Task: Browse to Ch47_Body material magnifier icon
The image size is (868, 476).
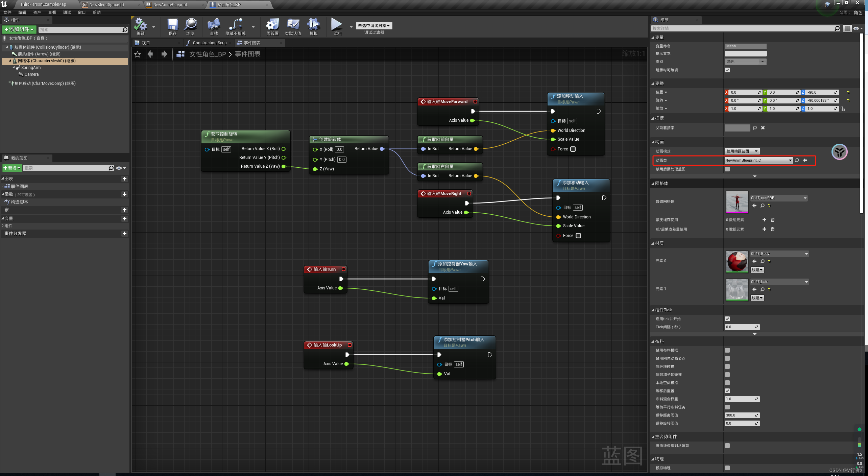Action: [763, 261]
